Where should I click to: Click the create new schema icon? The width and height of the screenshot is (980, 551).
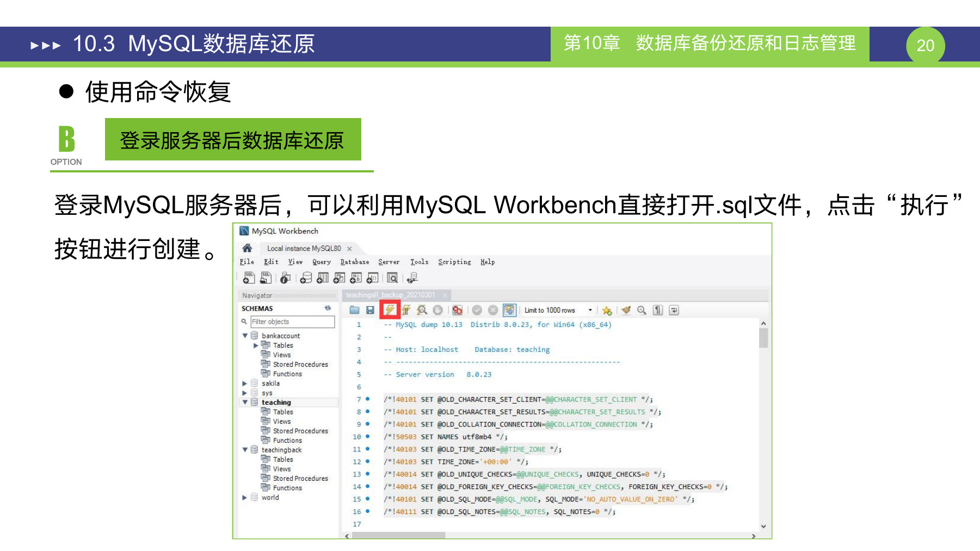pos(306,278)
